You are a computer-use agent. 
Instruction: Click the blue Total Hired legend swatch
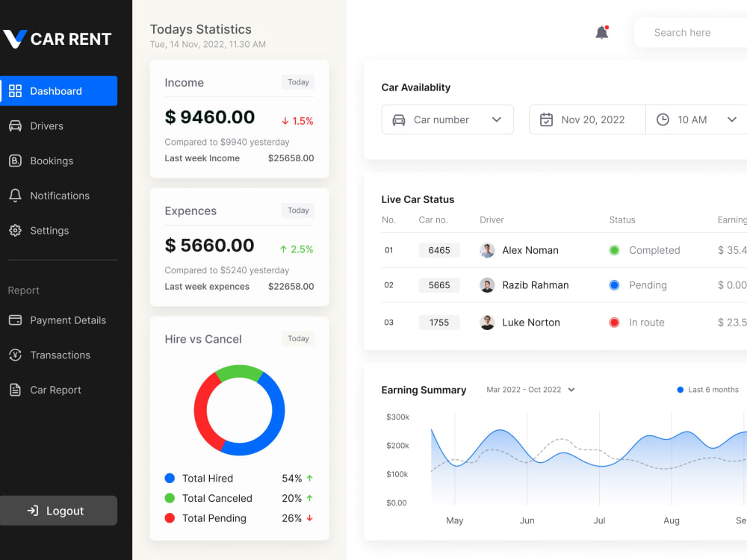170,478
